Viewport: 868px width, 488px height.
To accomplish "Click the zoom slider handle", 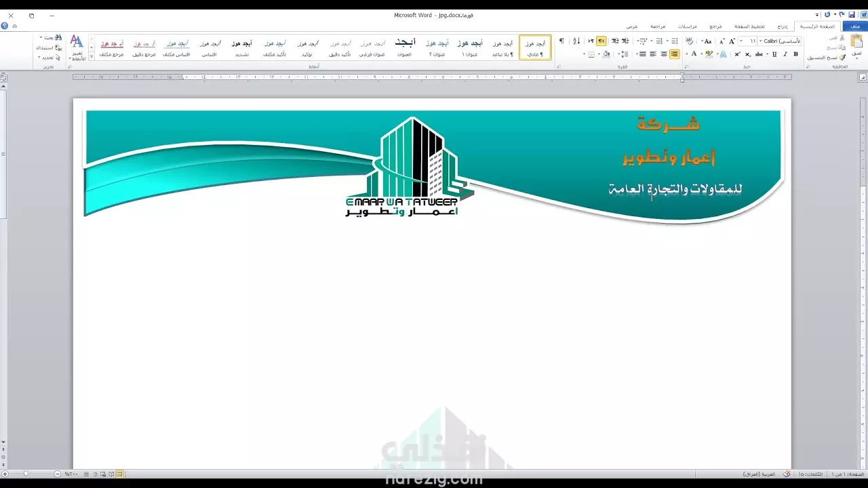I will (26, 474).
